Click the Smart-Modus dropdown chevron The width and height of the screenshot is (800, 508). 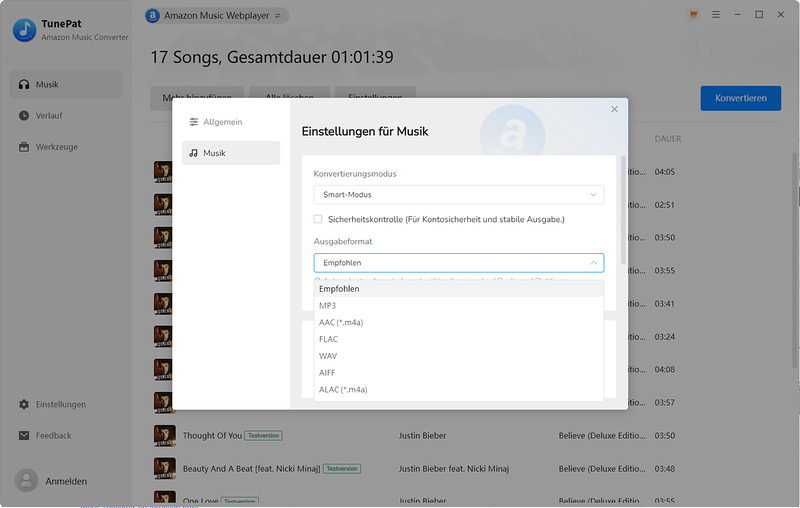click(593, 195)
